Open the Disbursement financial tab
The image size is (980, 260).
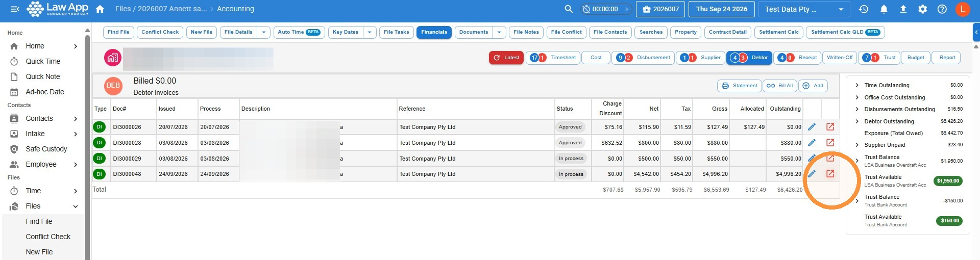point(643,58)
